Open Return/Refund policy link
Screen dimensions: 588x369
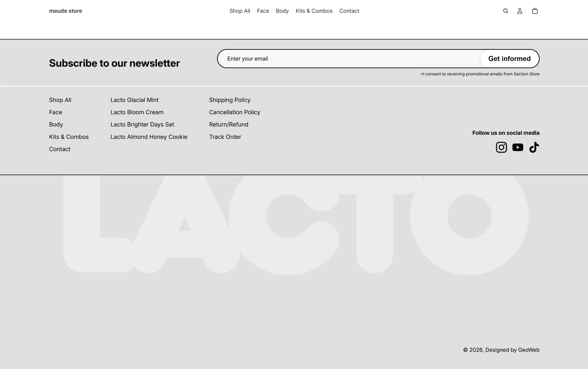(229, 124)
